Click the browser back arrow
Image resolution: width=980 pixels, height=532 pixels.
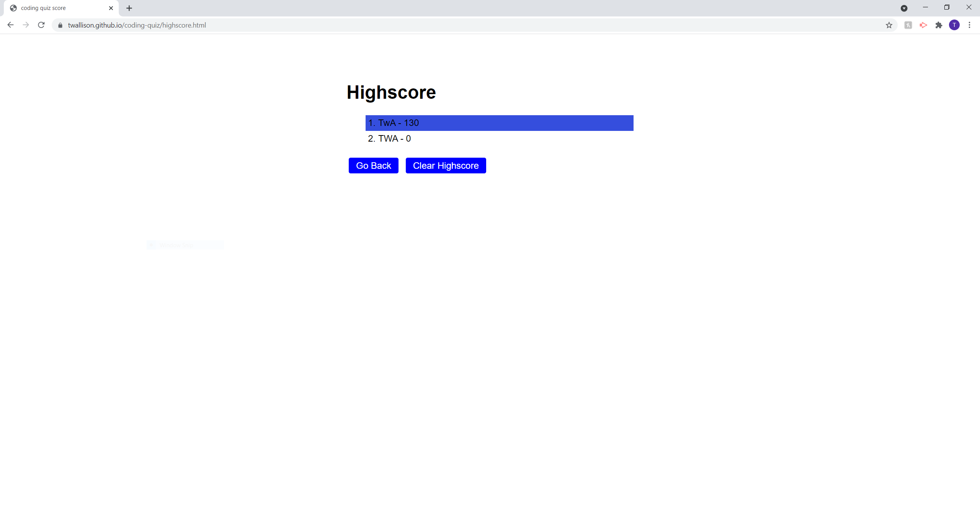click(10, 25)
